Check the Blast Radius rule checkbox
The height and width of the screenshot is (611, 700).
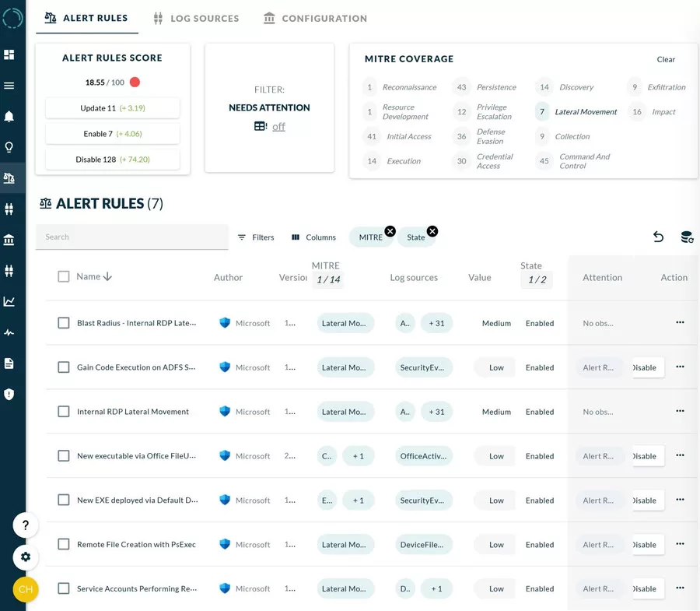64,323
